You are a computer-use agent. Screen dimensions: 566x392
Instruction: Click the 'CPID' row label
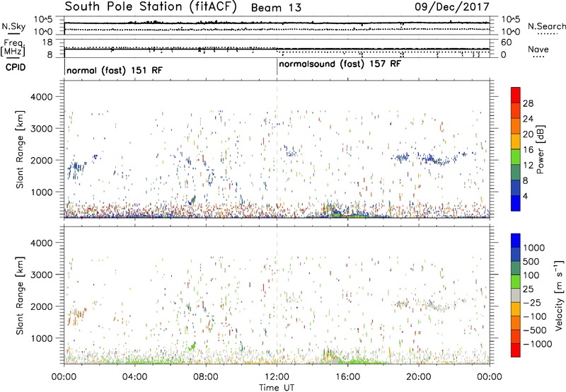16,67
